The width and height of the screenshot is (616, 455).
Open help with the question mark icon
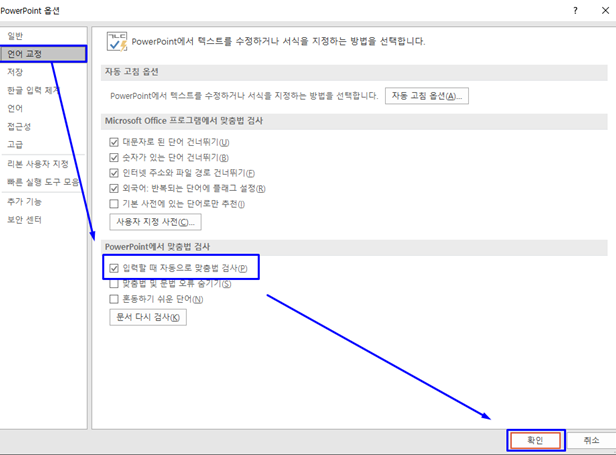click(x=575, y=11)
